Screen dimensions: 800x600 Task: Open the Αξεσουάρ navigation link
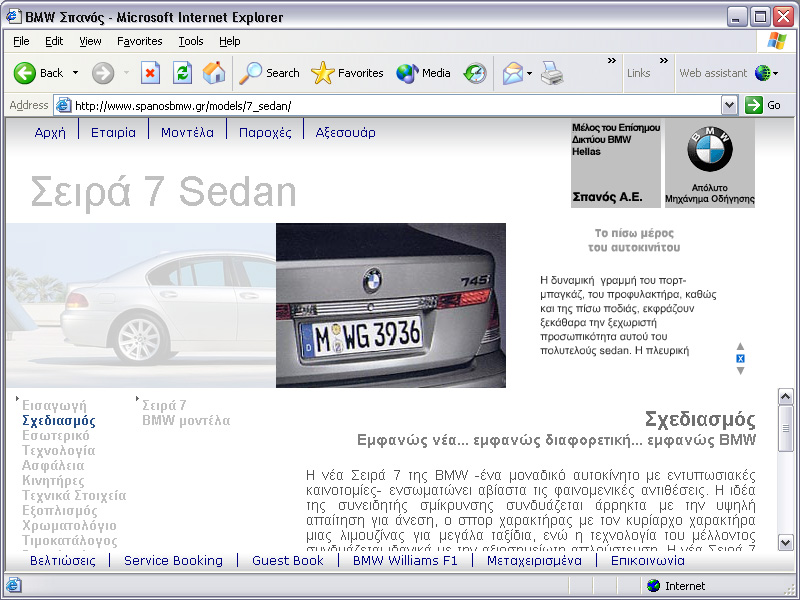345,133
